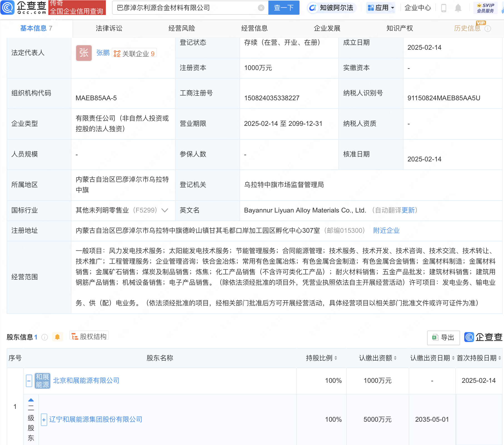This screenshot has height=445, width=504.
Task: Switch to the 法律诉讼 tab
Action: [x=109, y=28]
